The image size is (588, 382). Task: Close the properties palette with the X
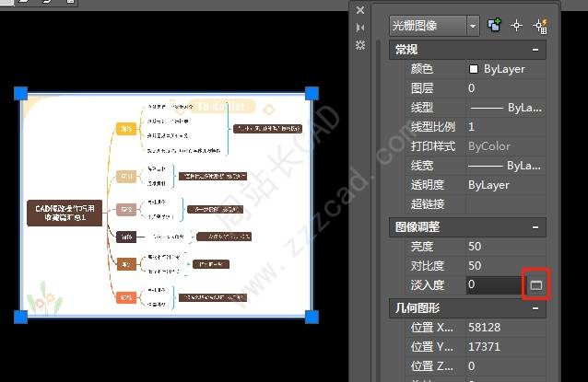tap(360, 10)
